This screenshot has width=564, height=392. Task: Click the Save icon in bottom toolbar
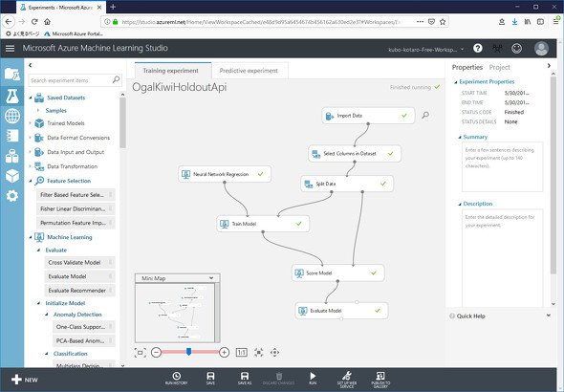click(x=210, y=379)
